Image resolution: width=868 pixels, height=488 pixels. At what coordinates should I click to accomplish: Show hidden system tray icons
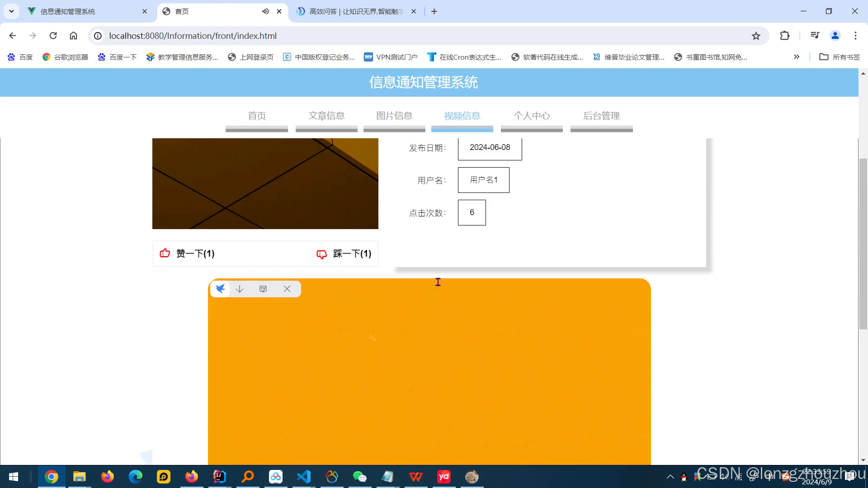click(x=670, y=477)
